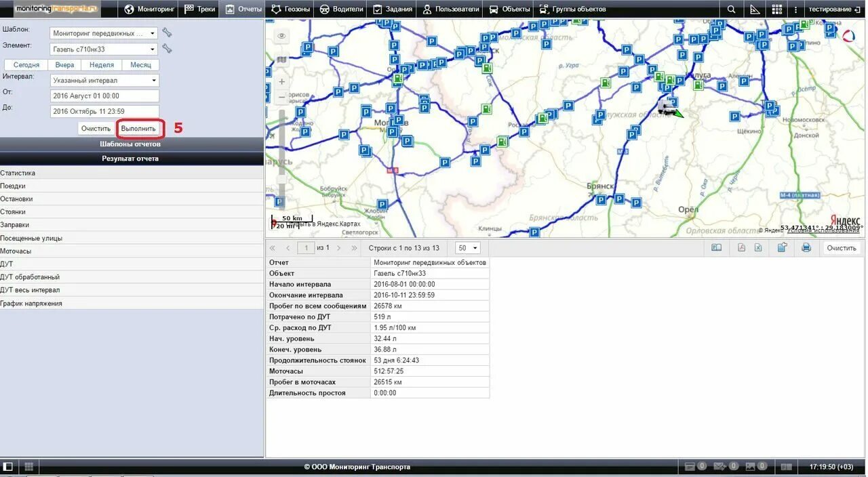Click Очистить button in the report form
The width and height of the screenshot is (868, 477).
coord(96,128)
